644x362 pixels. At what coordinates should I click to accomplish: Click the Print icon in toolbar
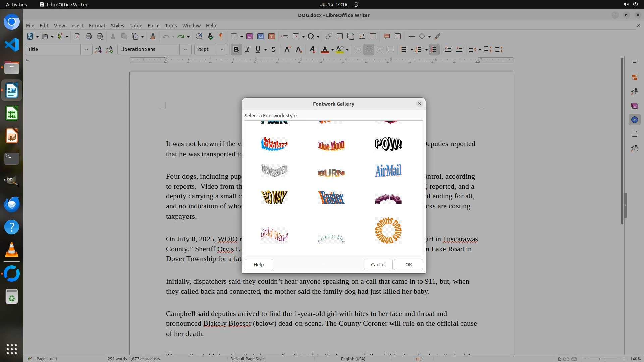89,37
